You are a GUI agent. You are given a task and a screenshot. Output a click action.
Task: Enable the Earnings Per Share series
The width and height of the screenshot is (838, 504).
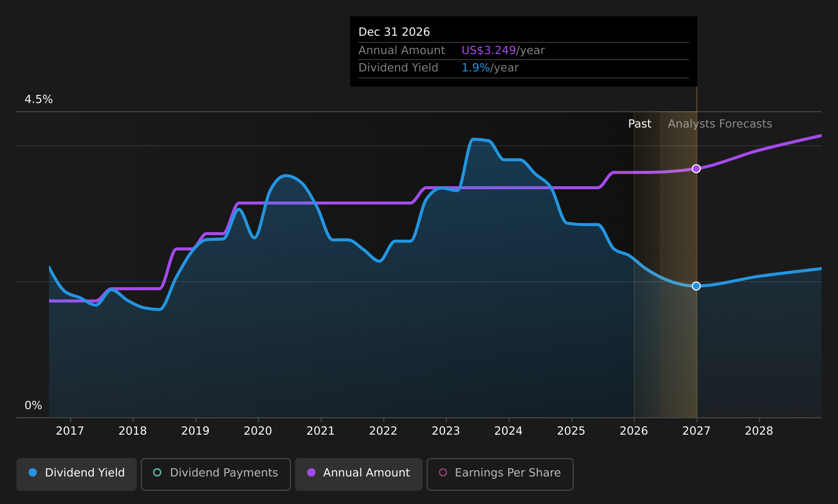coord(500,474)
